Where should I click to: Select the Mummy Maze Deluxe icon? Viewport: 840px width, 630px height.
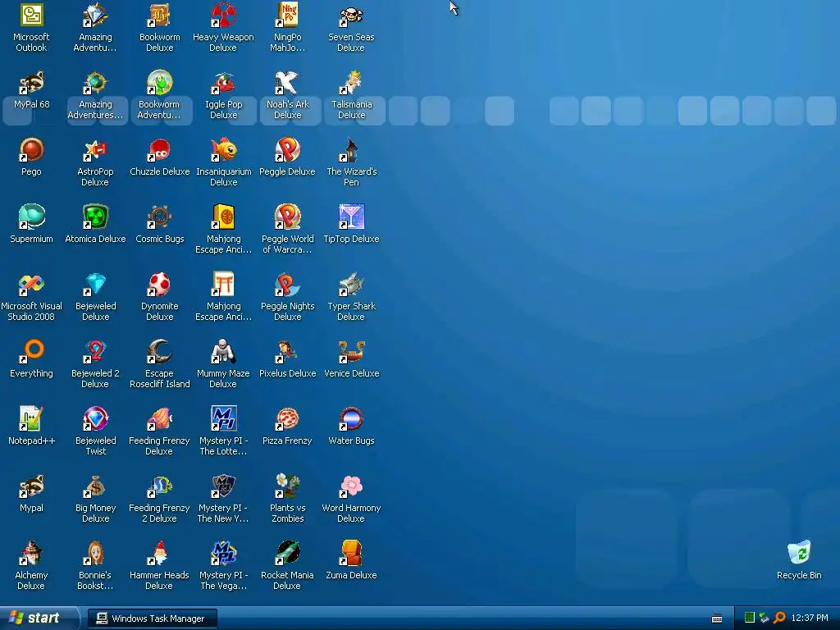click(x=223, y=352)
